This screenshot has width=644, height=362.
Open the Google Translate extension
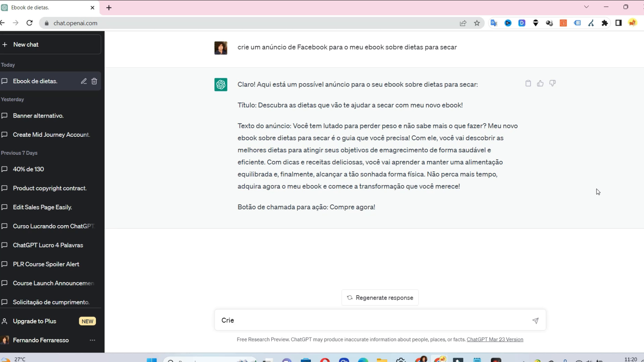point(494,23)
